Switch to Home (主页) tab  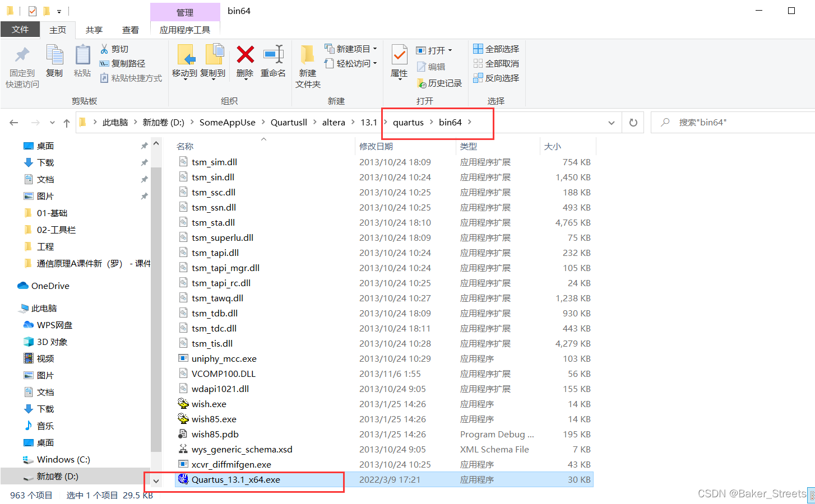click(x=58, y=30)
